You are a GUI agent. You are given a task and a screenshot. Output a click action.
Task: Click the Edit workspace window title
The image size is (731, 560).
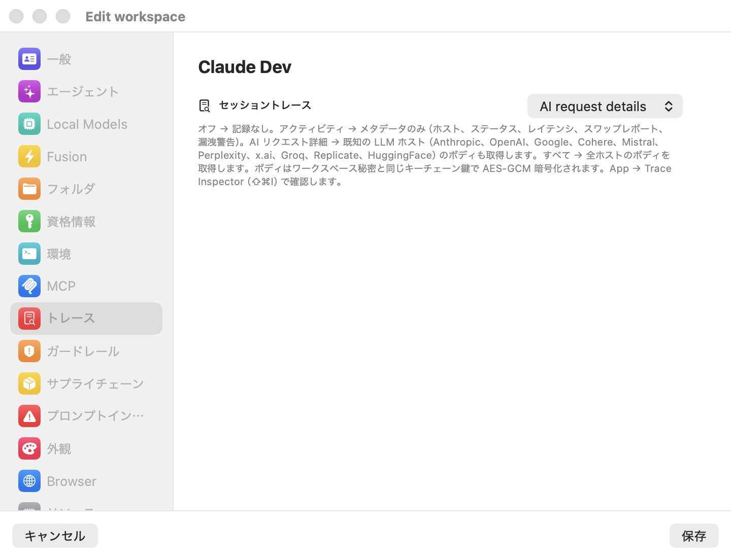pos(136,17)
